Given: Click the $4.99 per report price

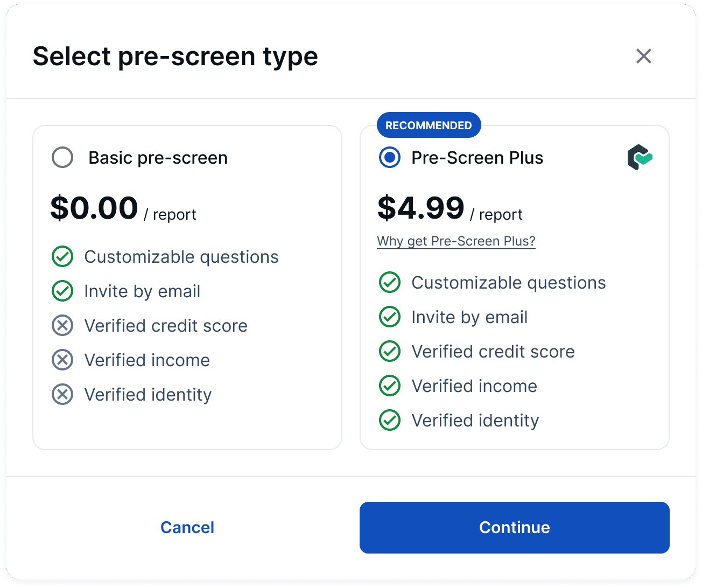Looking at the screenshot, I should pyautogui.click(x=421, y=208).
